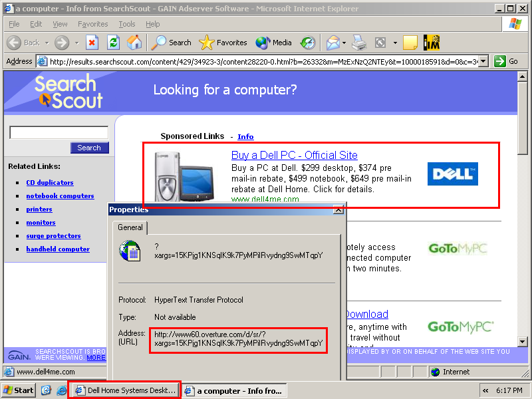
Task: Open the Favorites menu
Action: tap(92, 24)
